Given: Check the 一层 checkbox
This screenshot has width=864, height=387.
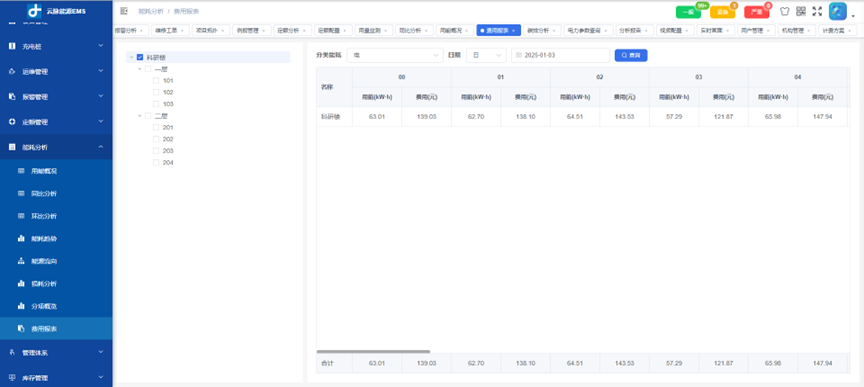Looking at the screenshot, I should click(148, 69).
